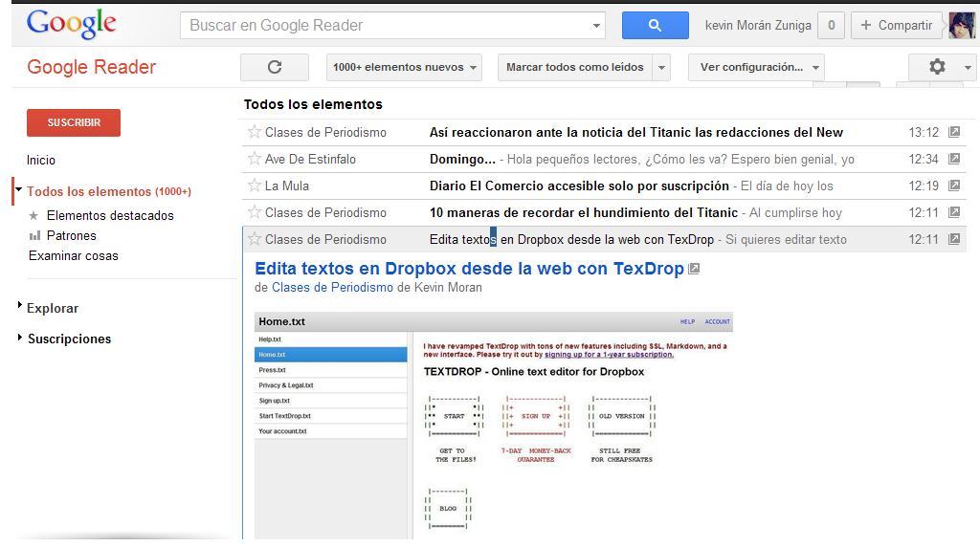This screenshot has width=980, height=546.
Task: Expand the Marcar todos como leídos arrow
Action: pyautogui.click(x=661, y=67)
